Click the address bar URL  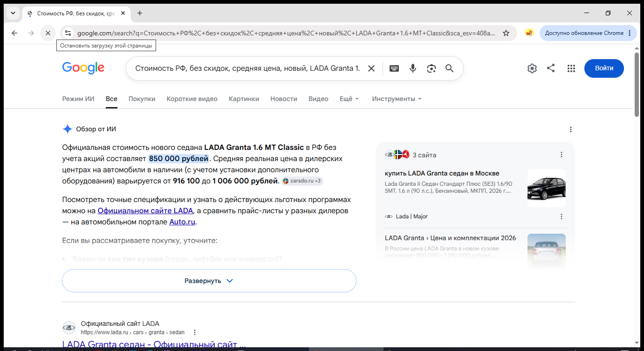286,33
